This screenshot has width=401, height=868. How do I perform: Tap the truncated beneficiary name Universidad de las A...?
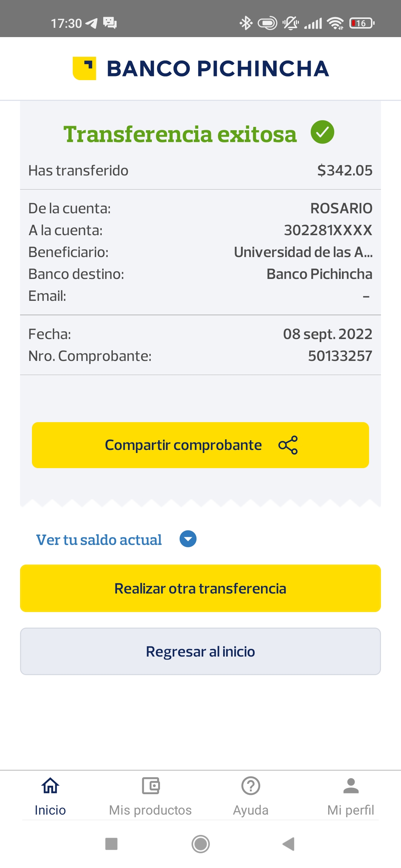(x=303, y=252)
